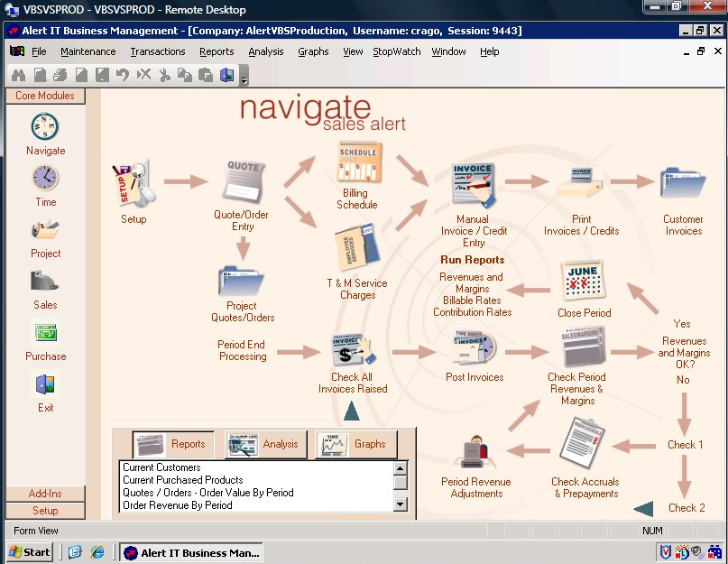The image size is (728, 564).
Task: Open the Customer Invoices folder icon
Action: (x=683, y=183)
